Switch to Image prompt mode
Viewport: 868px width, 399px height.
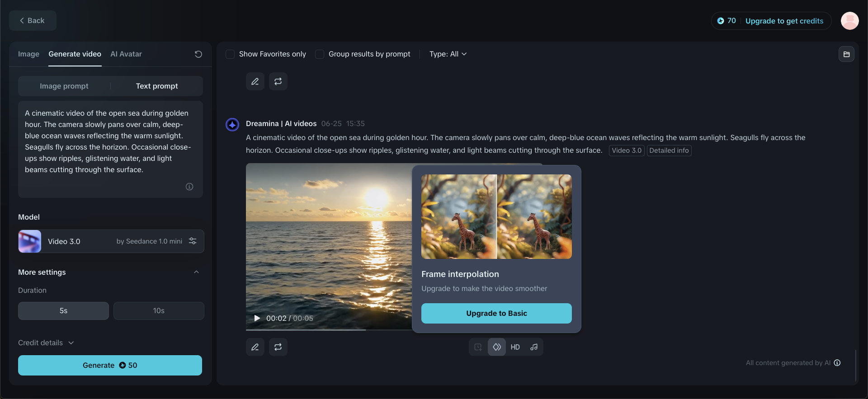[x=64, y=86]
